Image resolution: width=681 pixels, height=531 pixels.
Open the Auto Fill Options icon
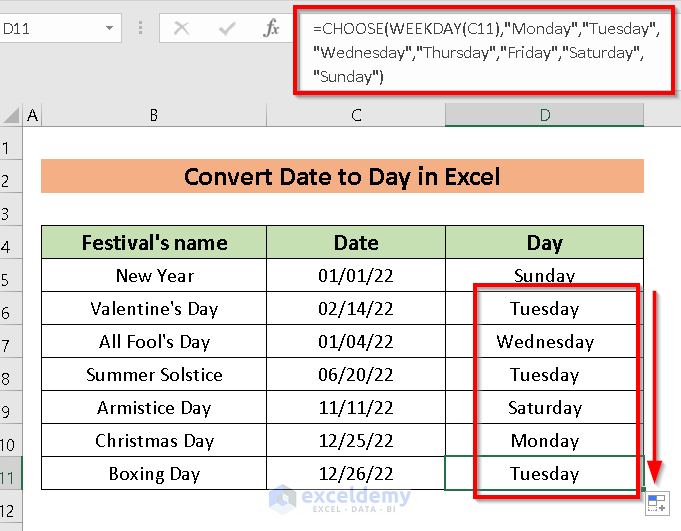pyautogui.click(x=656, y=503)
